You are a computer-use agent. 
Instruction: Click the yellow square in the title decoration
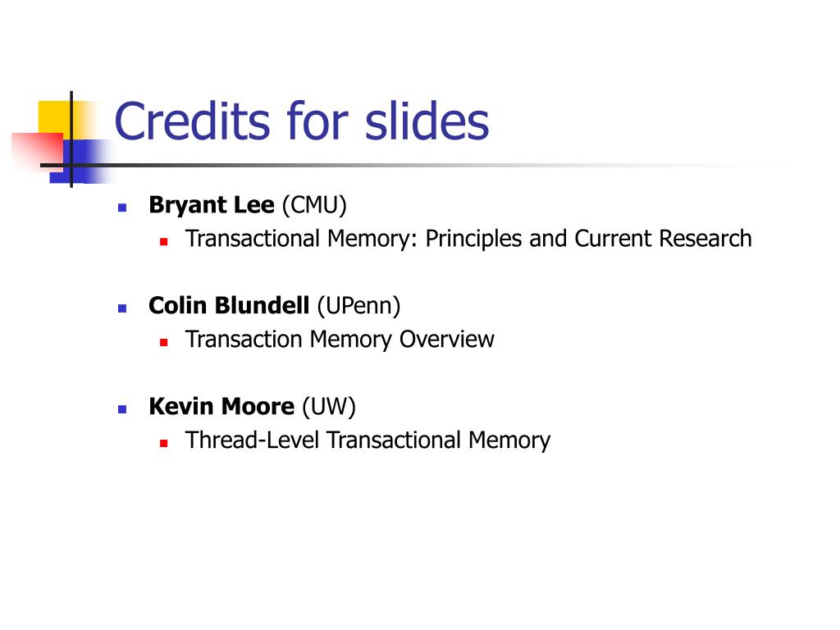click(x=53, y=116)
